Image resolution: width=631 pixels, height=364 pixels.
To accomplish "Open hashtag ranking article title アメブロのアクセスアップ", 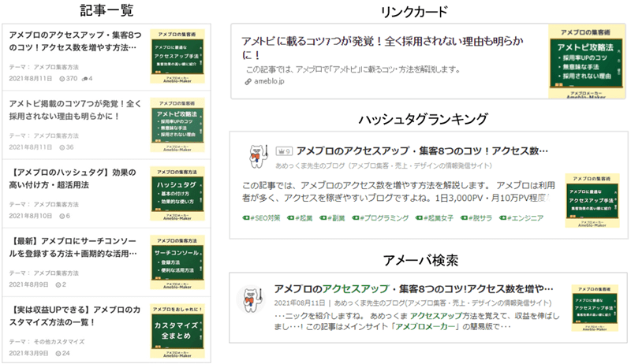I will click(x=422, y=151).
